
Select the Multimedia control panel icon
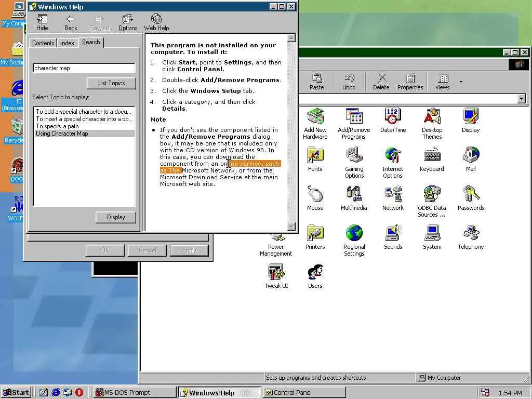pyautogui.click(x=354, y=198)
